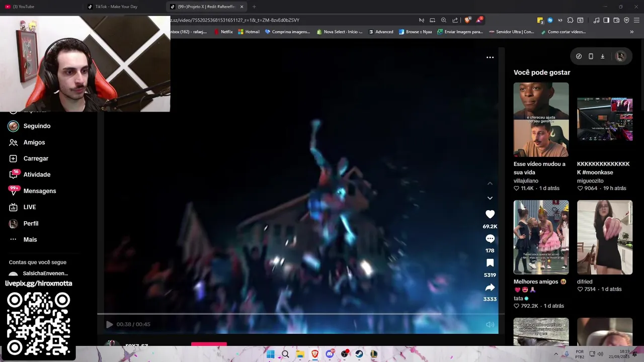The width and height of the screenshot is (644, 362).
Task: Go to the next video with the down chevron
Action: [x=490, y=198]
